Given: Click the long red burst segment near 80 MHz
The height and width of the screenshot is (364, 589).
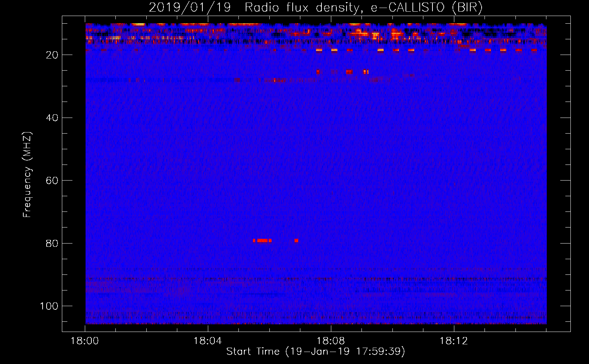Looking at the screenshot, I should coord(262,241).
